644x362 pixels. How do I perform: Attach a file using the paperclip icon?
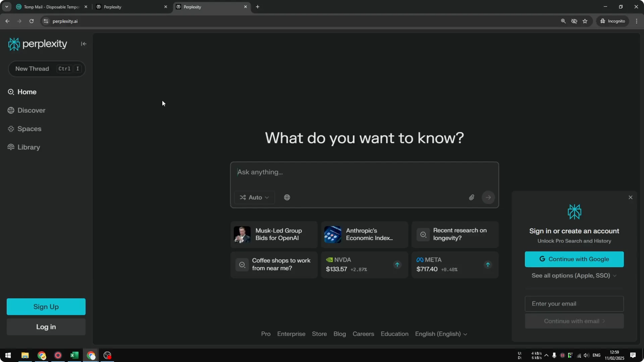(x=472, y=197)
